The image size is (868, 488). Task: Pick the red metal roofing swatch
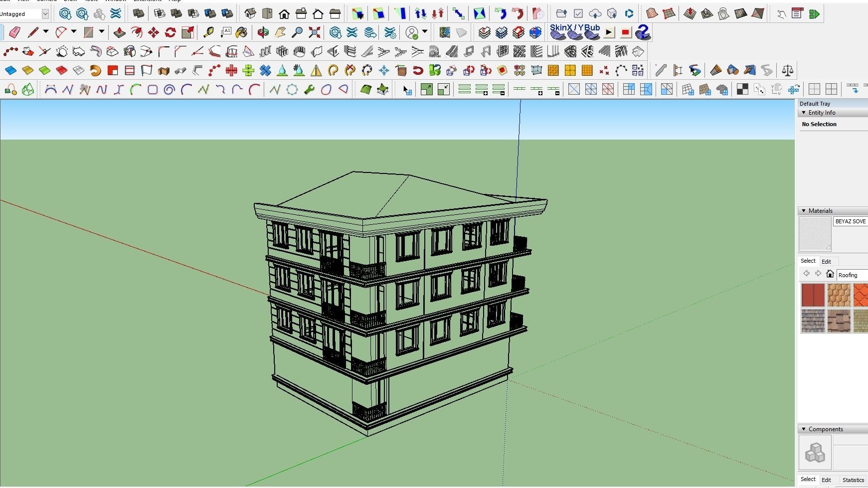click(x=813, y=295)
